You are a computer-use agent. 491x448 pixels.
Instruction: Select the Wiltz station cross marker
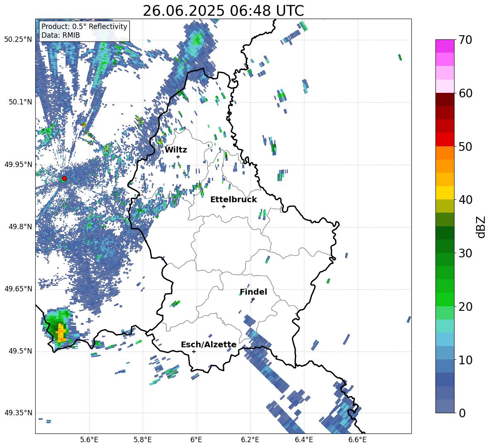178,157
